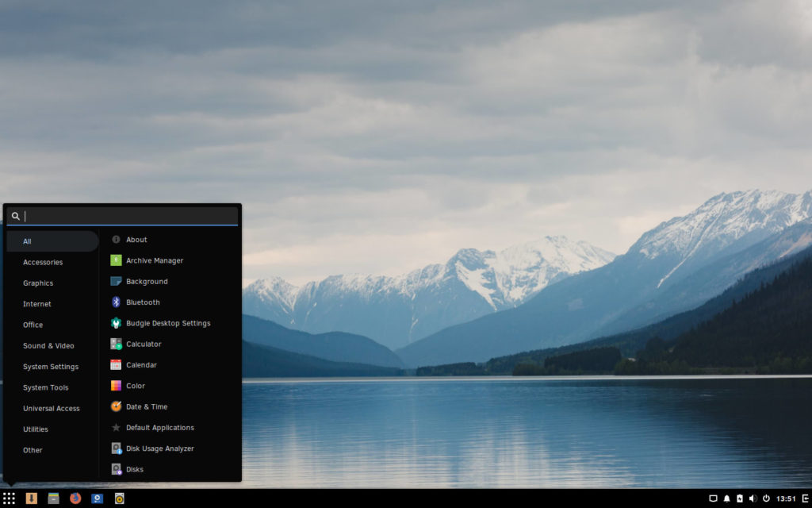Open the Raven sidebar toggle
This screenshot has width=812, height=508.
(805, 498)
